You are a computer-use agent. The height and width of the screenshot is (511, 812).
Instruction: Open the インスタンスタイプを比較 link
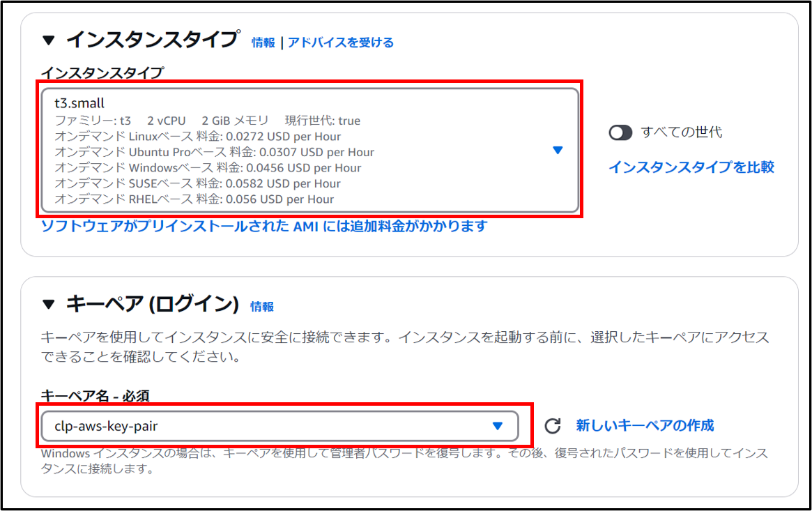[x=691, y=167]
